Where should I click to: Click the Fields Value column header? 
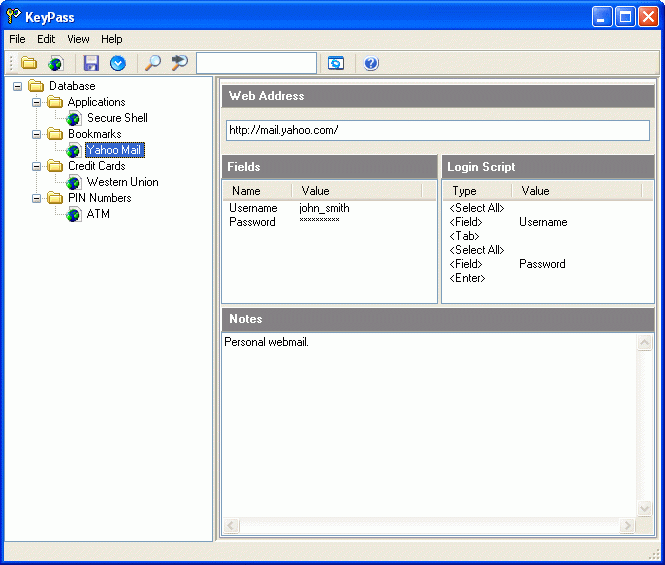pyautogui.click(x=357, y=191)
